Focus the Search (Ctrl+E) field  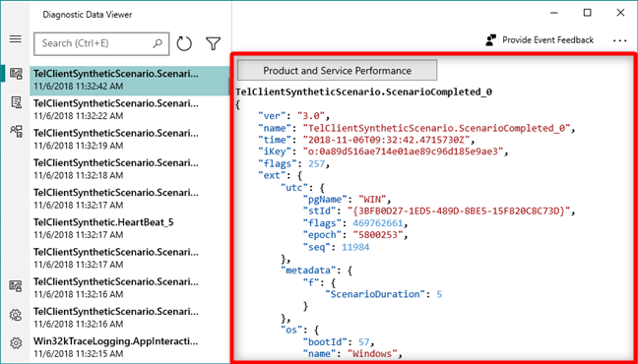click(x=101, y=43)
